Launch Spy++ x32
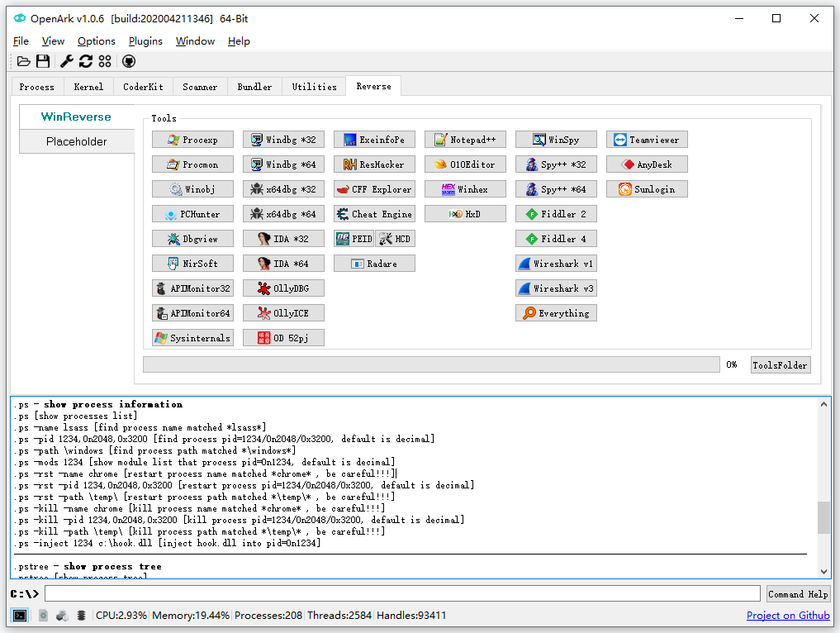 [556, 164]
